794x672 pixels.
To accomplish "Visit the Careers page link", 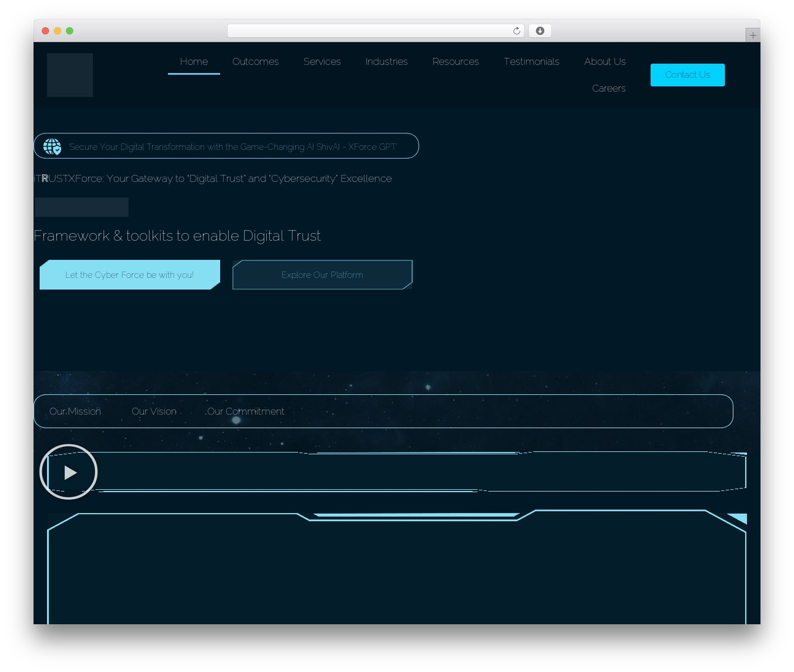I will click(x=609, y=88).
